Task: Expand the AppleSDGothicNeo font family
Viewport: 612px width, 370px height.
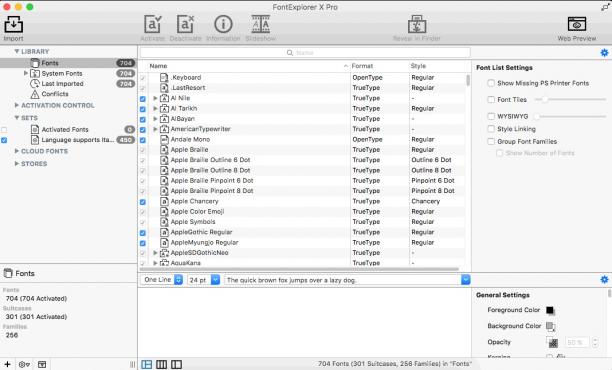Action: click(155, 253)
